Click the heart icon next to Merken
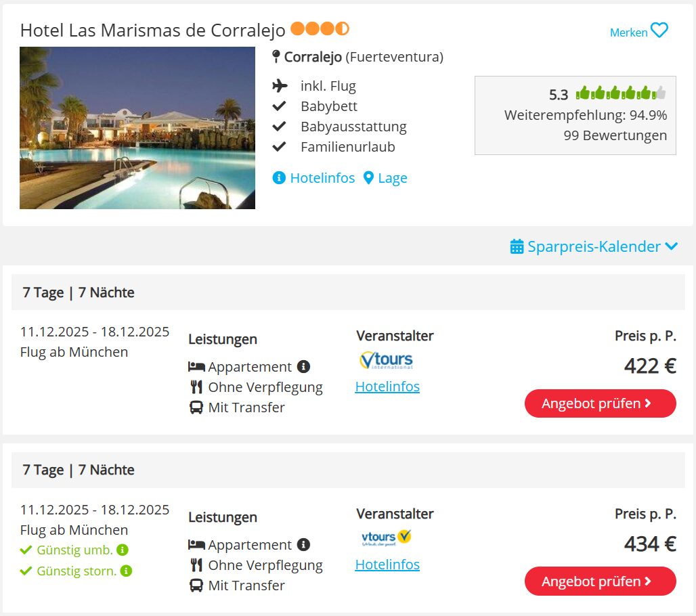The height and width of the screenshot is (616, 696). pyautogui.click(x=659, y=31)
